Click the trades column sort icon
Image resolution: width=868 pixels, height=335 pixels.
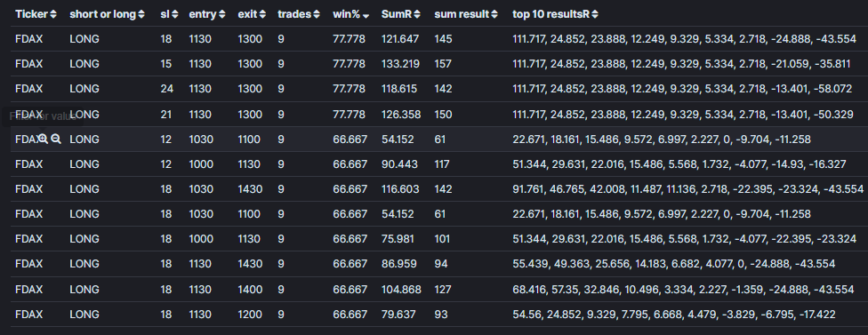click(x=316, y=14)
